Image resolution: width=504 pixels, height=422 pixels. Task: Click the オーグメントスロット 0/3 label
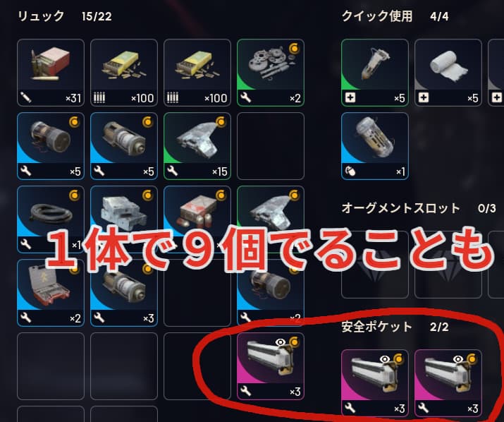[419, 208]
